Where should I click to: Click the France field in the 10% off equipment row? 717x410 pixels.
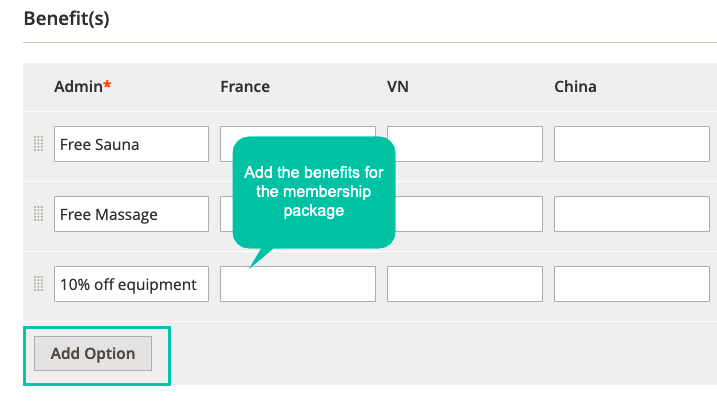298,284
